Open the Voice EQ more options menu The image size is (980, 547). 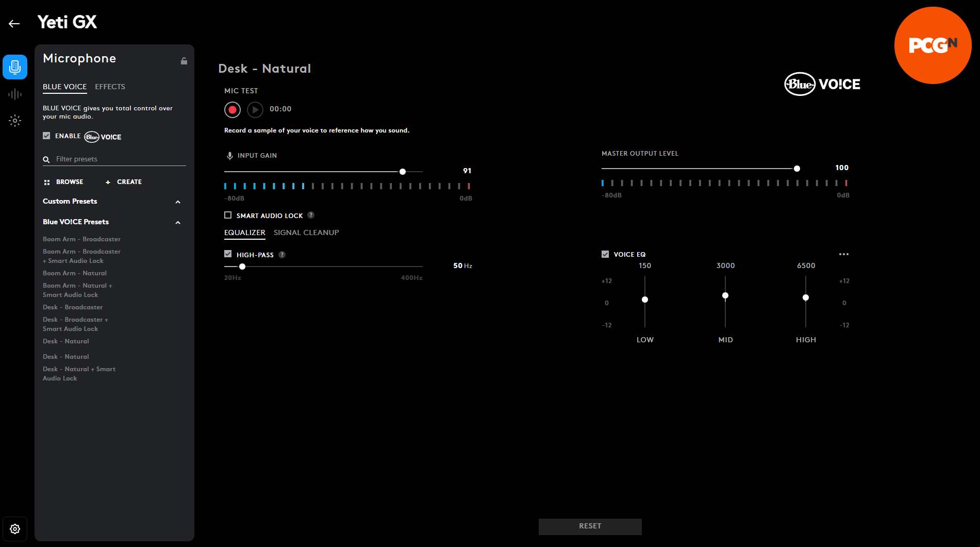843,254
